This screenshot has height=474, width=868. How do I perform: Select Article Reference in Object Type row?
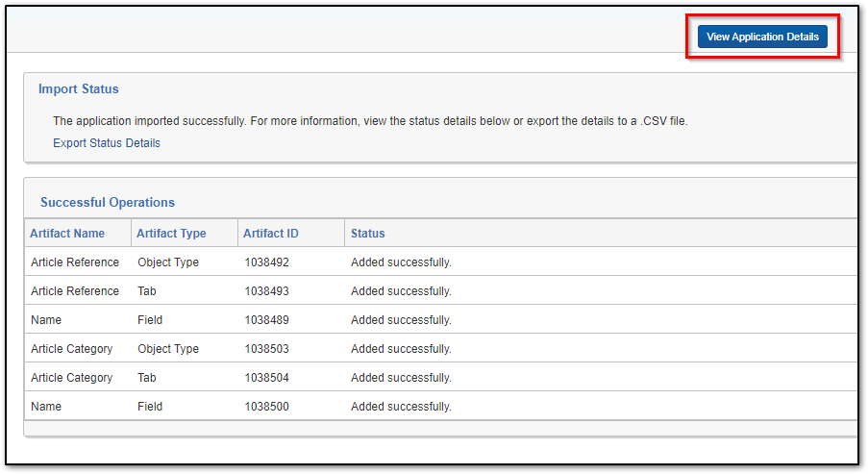(x=75, y=262)
